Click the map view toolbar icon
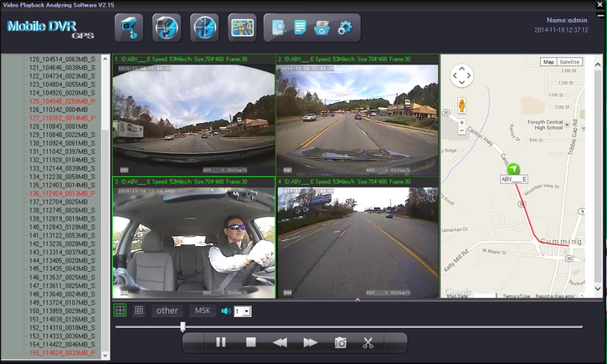Screen dimensions: 607x364 [243, 28]
